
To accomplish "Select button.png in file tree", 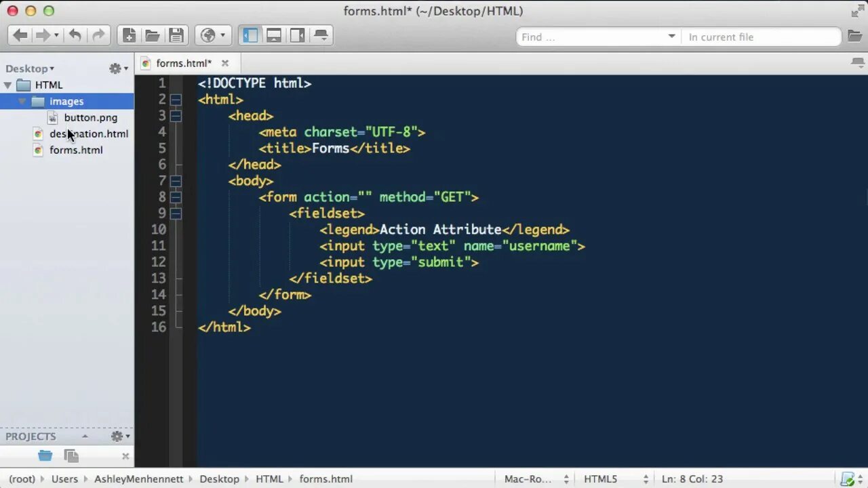I will tap(91, 117).
